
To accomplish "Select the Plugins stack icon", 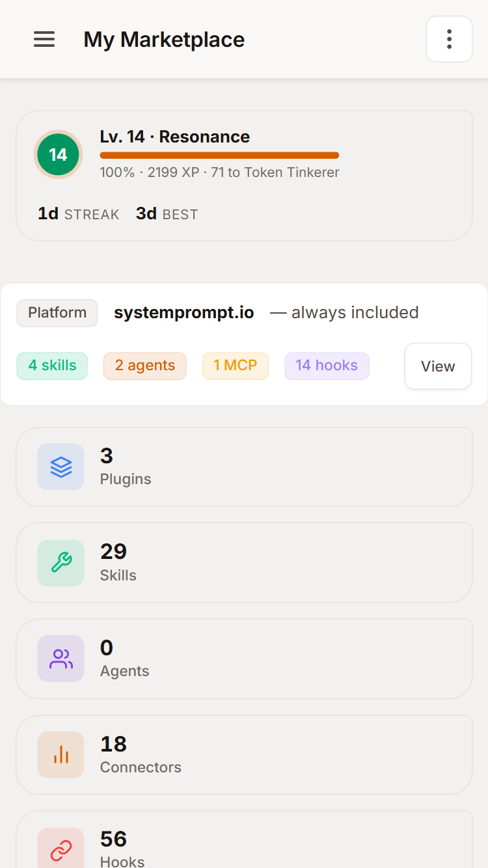I will [x=61, y=467].
